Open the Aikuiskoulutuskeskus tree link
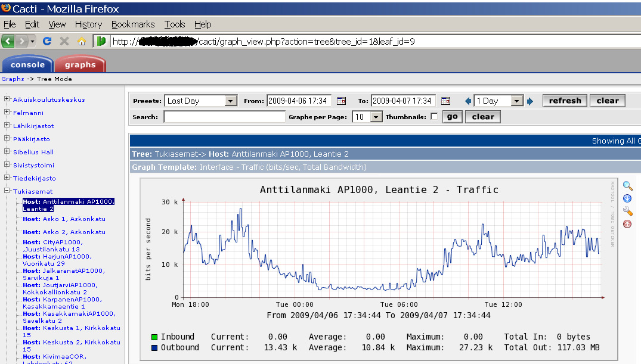 (49, 99)
